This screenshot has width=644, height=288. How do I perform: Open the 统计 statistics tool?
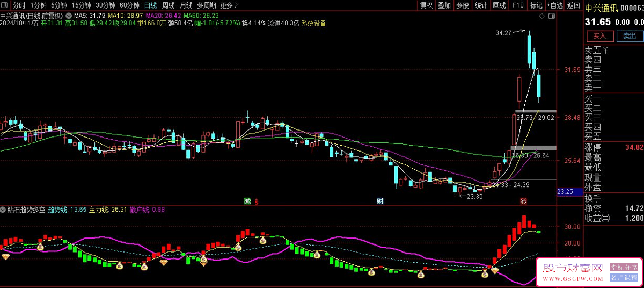click(481, 5)
